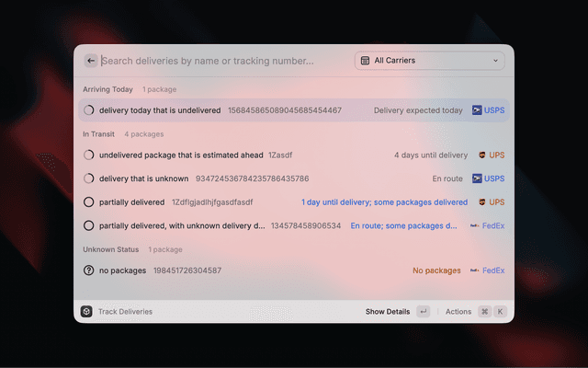Click the FedEx icon on the no packages row
588x368 pixels.
475,270
